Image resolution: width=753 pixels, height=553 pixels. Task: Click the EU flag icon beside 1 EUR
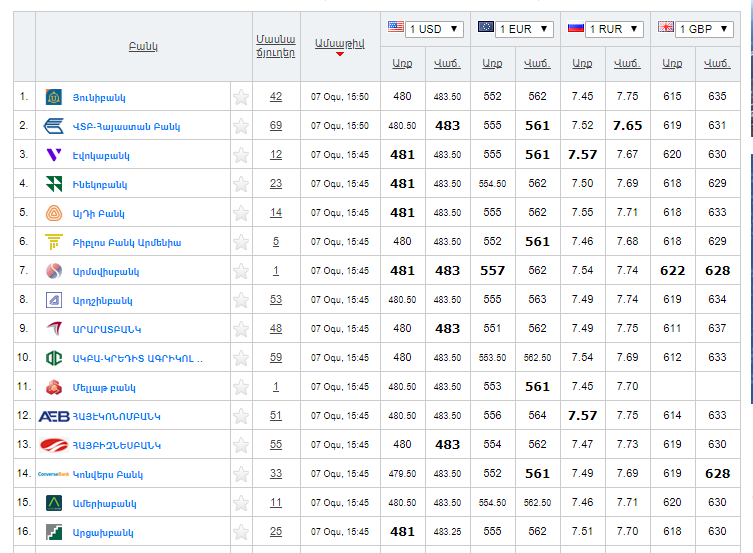click(486, 26)
